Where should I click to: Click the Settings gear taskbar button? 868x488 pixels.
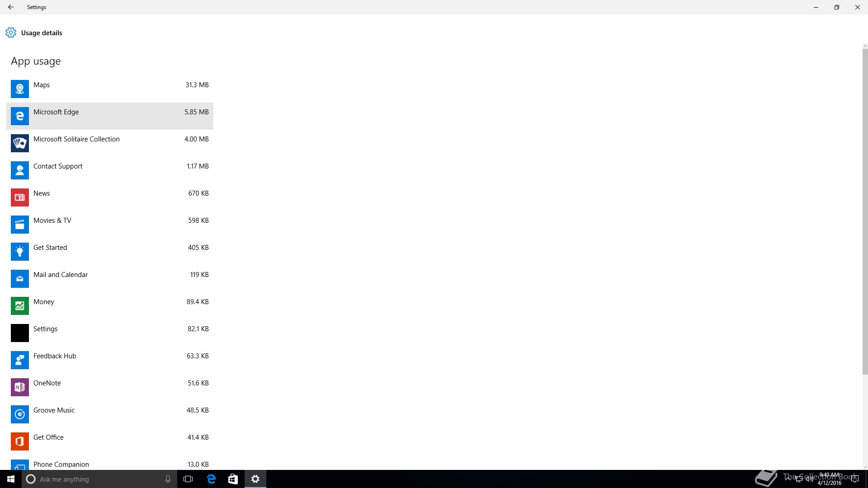click(255, 479)
